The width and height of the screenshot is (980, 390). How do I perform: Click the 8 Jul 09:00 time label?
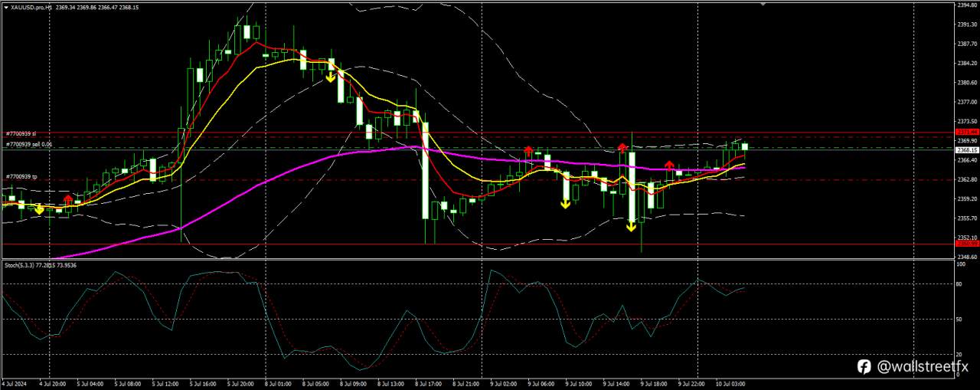point(354,382)
